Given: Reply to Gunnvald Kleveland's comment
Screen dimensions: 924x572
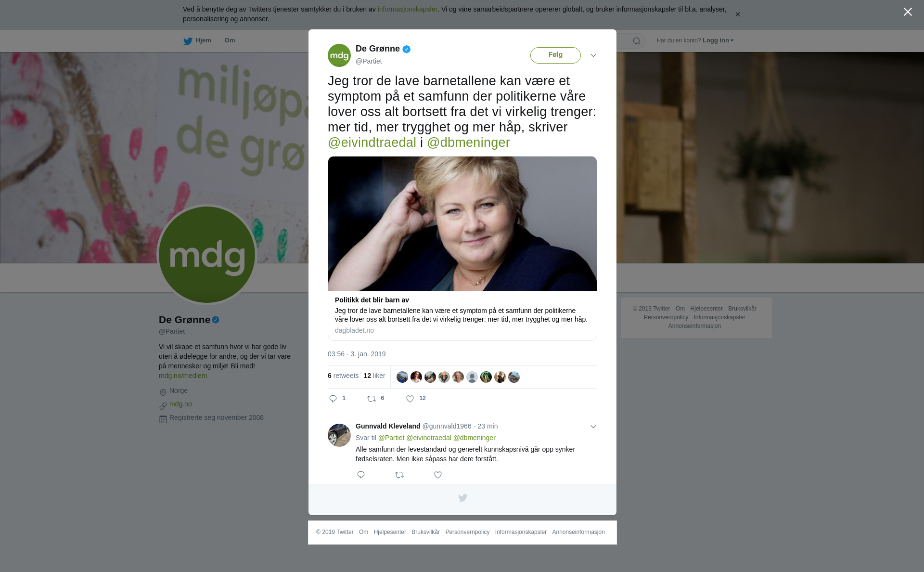Looking at the screenshot, I should 361,475.
